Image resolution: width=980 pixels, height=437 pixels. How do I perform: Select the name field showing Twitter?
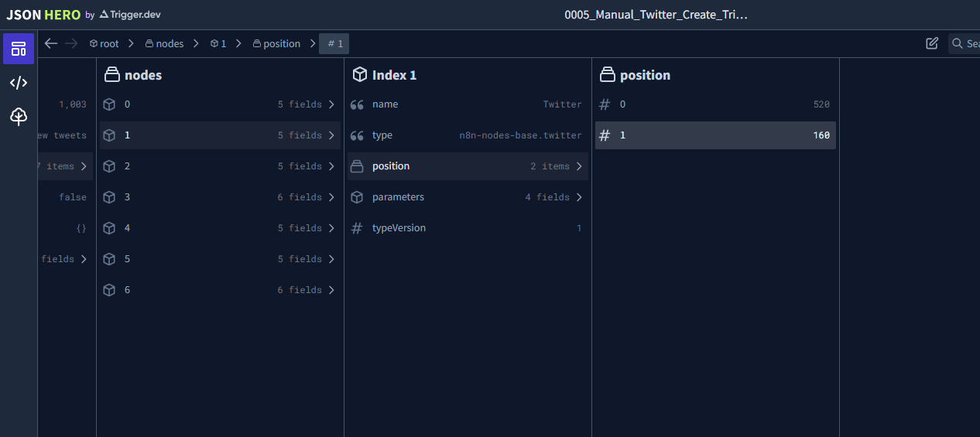(x=468, y=104)
